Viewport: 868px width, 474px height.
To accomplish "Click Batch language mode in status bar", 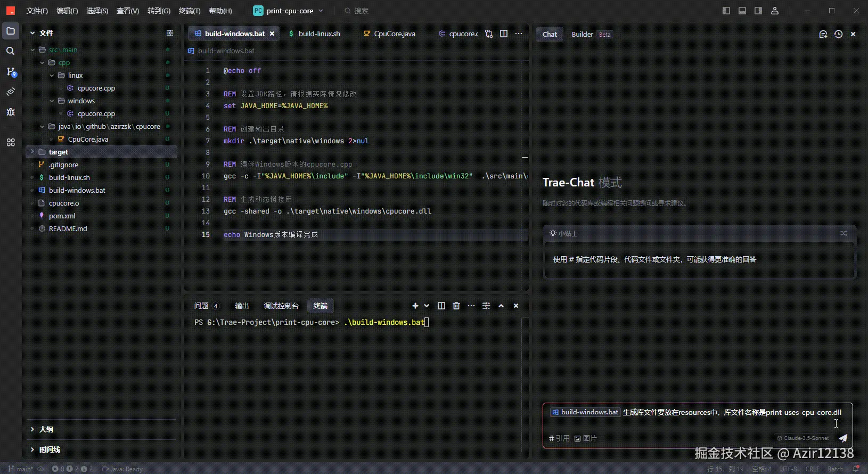I will tap(836, 469).
